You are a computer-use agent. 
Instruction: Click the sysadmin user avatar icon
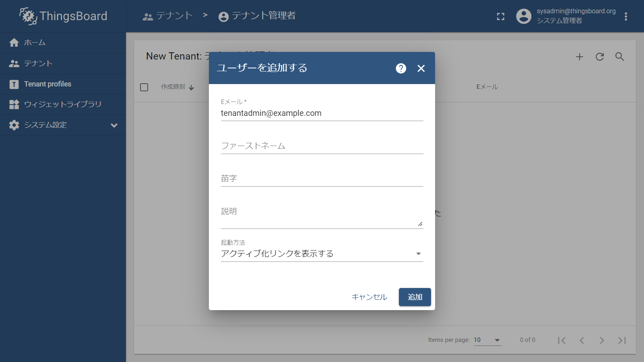[524, 16]
